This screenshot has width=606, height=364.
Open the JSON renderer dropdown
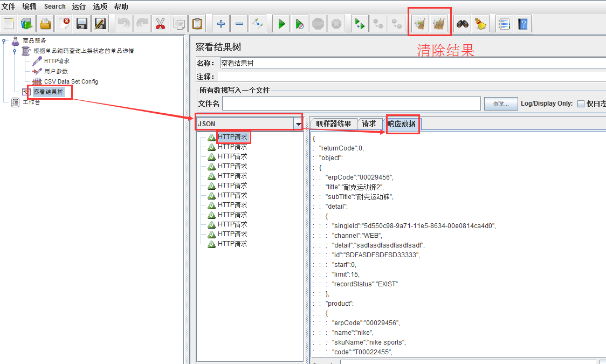point(298,124)
